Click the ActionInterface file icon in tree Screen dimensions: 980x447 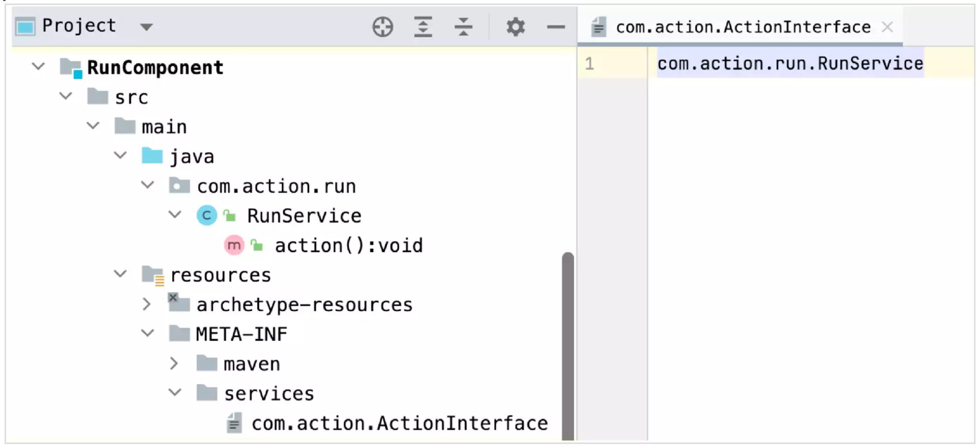pos(234,423)
